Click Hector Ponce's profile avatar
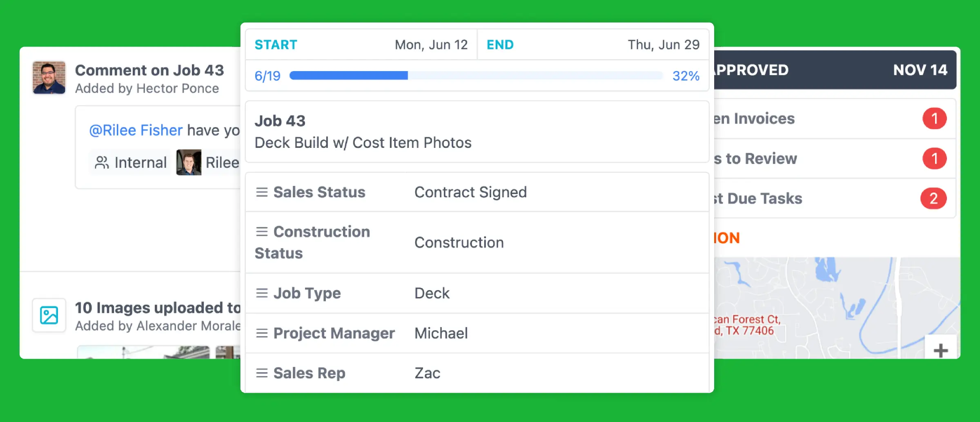 tap(49, 78)
